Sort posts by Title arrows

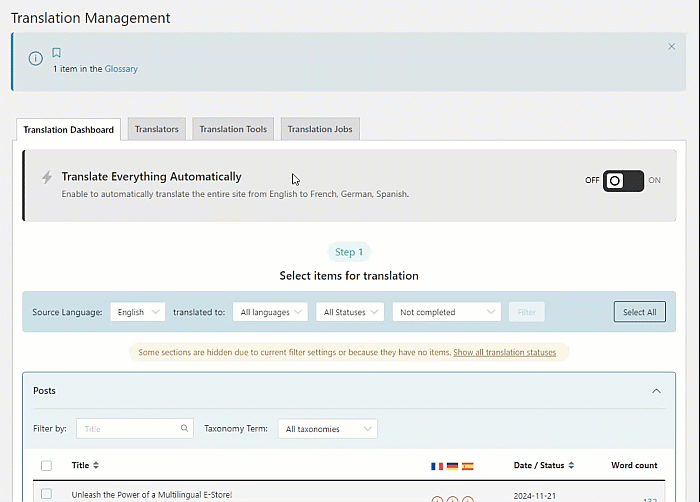[x=96, y=465]
